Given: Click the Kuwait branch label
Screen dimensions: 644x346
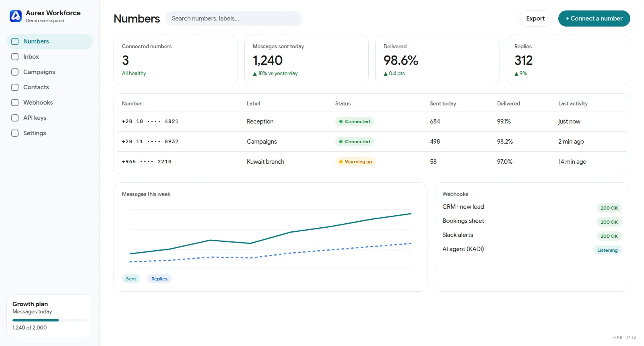Looking at the screenshot, I should (x=266, y=162).
